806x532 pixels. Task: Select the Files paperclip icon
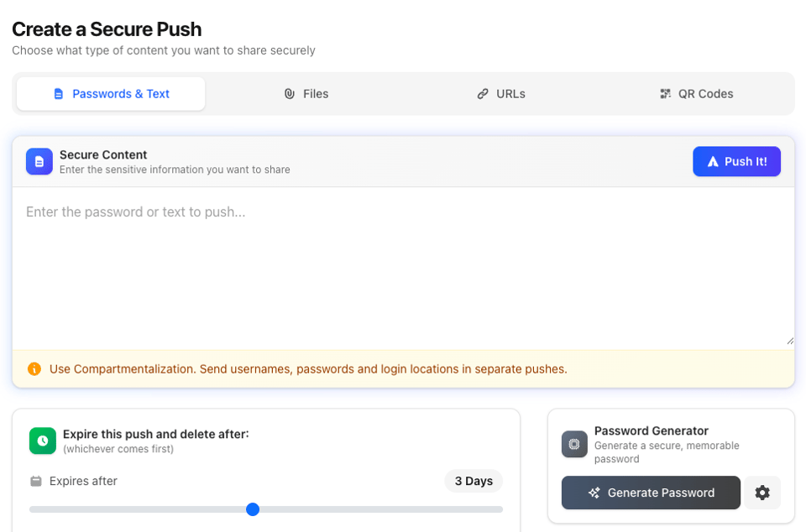click(290, 93)
